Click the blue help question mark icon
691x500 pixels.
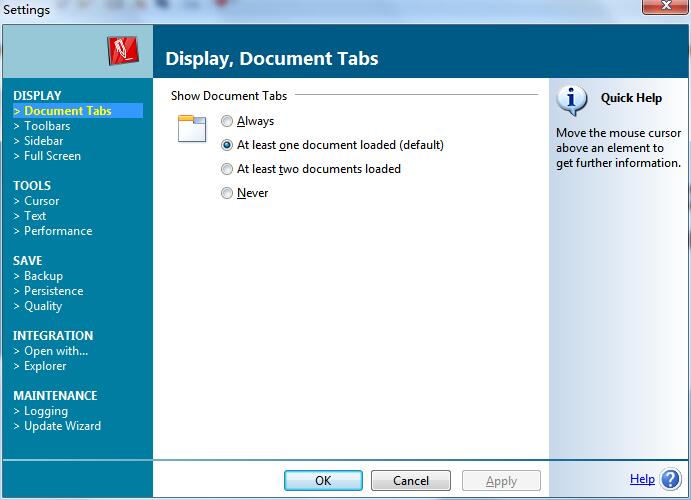point(671,480)
